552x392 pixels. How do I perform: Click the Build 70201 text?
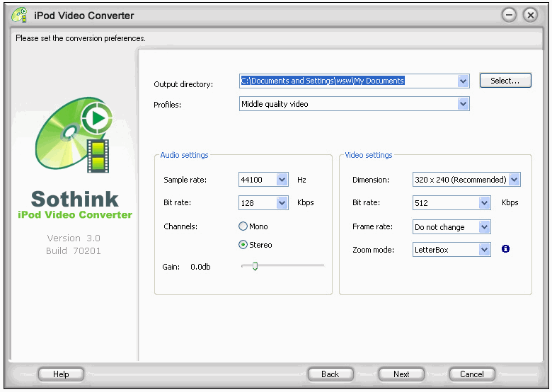coord(73,251)
